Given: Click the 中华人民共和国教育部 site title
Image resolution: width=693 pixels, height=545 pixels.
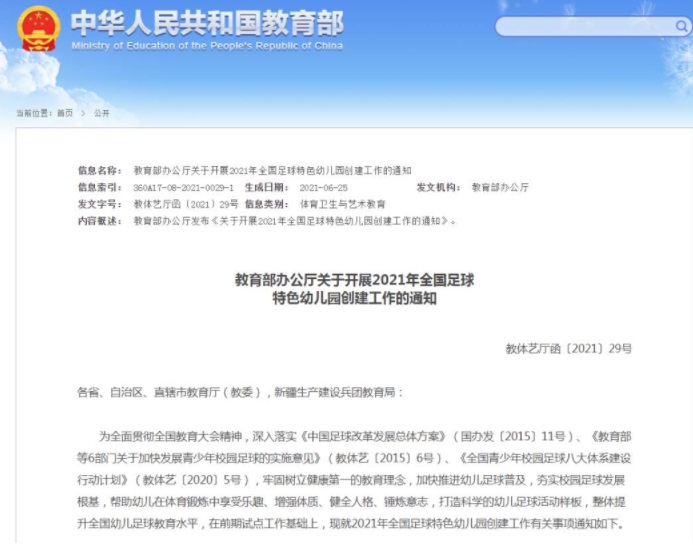Looking at the screenshot, I should [201, 22].
